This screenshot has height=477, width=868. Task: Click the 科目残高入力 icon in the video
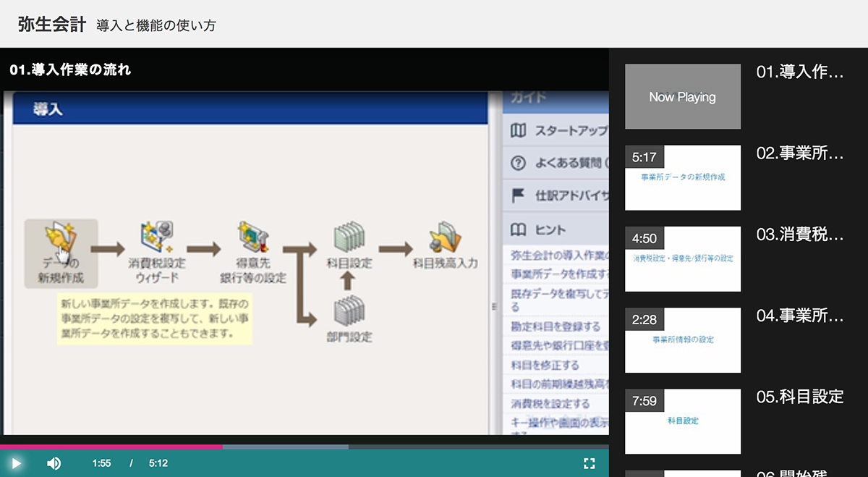click(445, 237)
